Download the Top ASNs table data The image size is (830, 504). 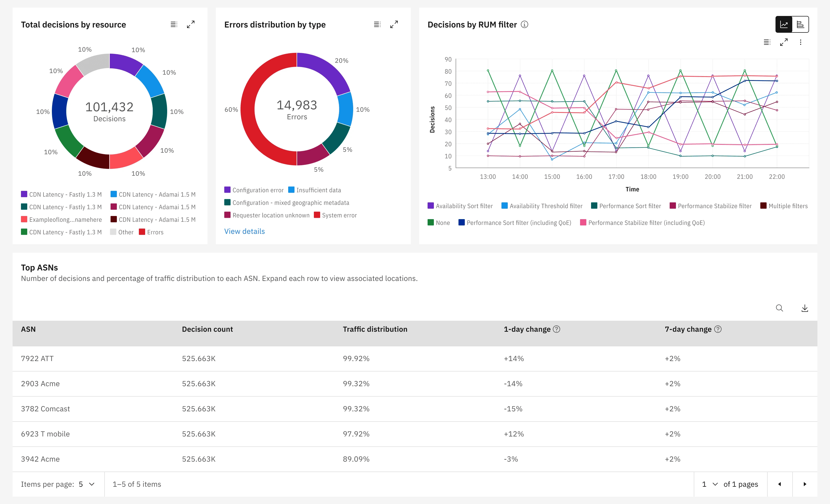804,308
